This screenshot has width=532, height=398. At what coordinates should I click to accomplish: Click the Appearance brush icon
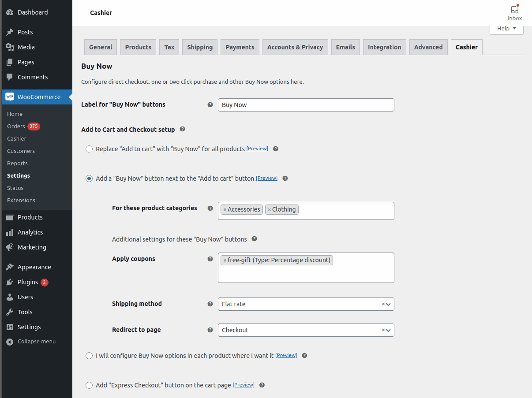(x=10, y=267)
